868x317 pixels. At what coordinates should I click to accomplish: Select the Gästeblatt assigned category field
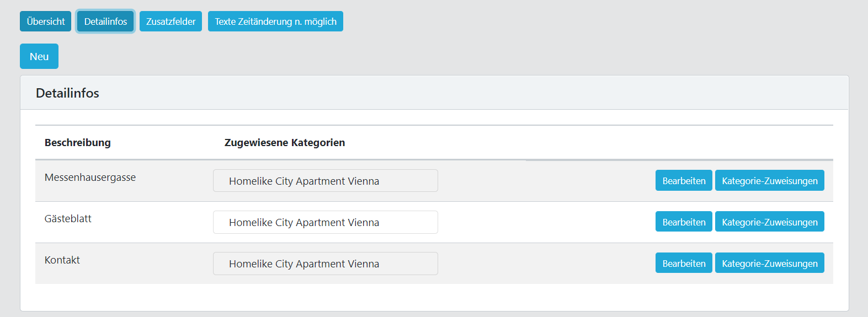pyautogui.click(x=325, y=222)
